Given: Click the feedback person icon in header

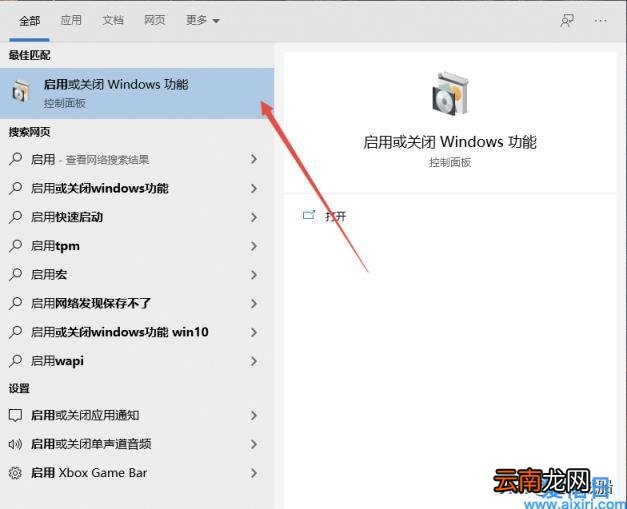Looking at the screenshot, I should [x=567, y=20].
